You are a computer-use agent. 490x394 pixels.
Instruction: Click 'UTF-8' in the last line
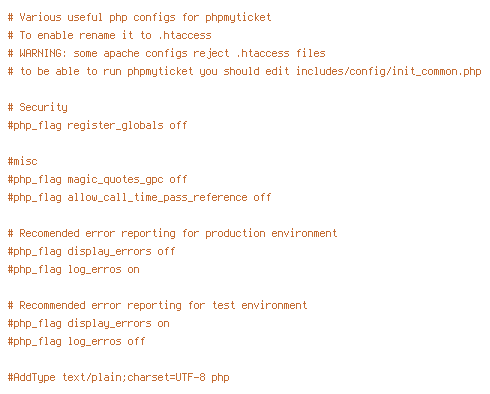[190, 377]
